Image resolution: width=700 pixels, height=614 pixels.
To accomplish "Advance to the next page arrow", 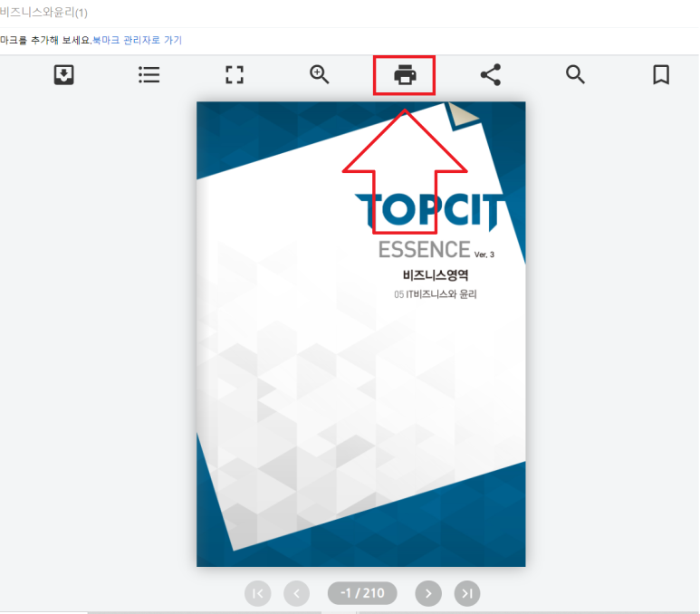I will (x=428, y=593).
